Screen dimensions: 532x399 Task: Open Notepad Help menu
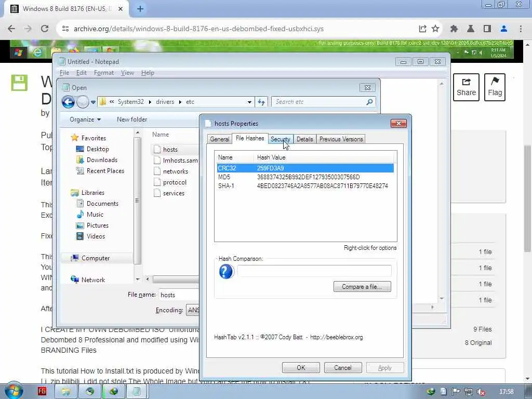[148, 73]
